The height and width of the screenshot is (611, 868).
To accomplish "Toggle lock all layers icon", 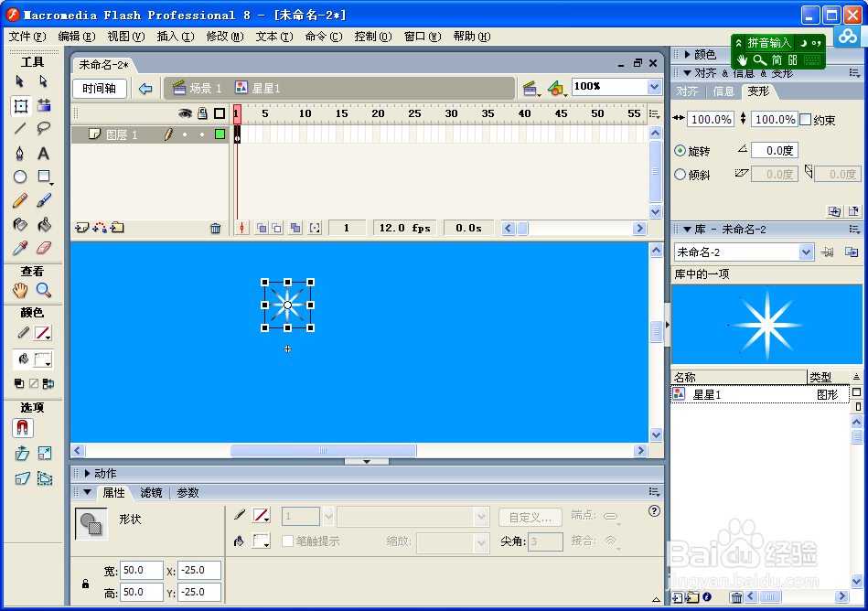I will click(x=203, y=113).
